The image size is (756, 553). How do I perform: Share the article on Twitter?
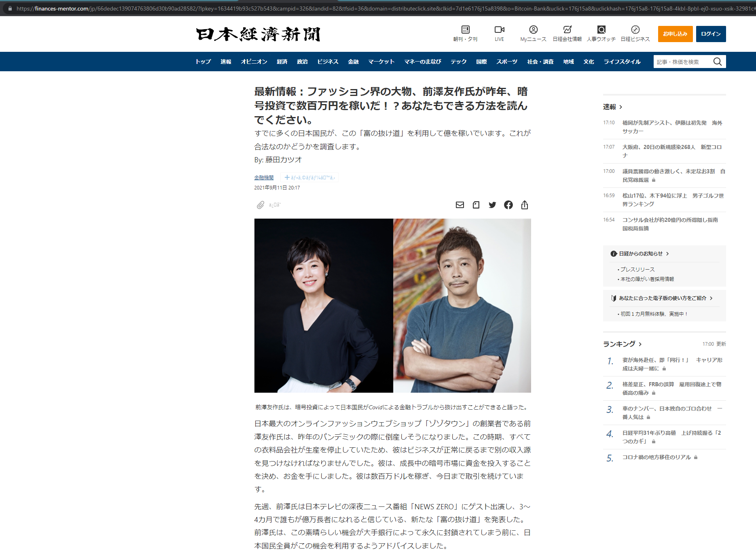pos(492,205)
